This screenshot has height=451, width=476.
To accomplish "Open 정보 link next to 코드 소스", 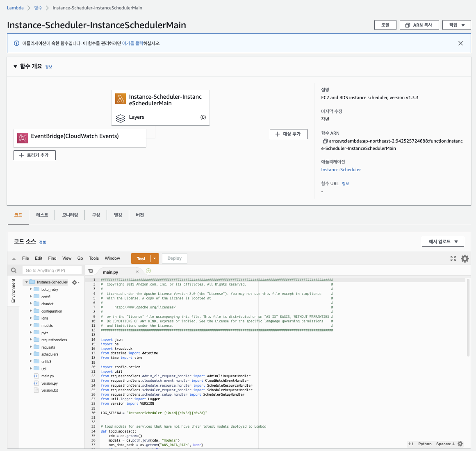I will coord(43,242).
